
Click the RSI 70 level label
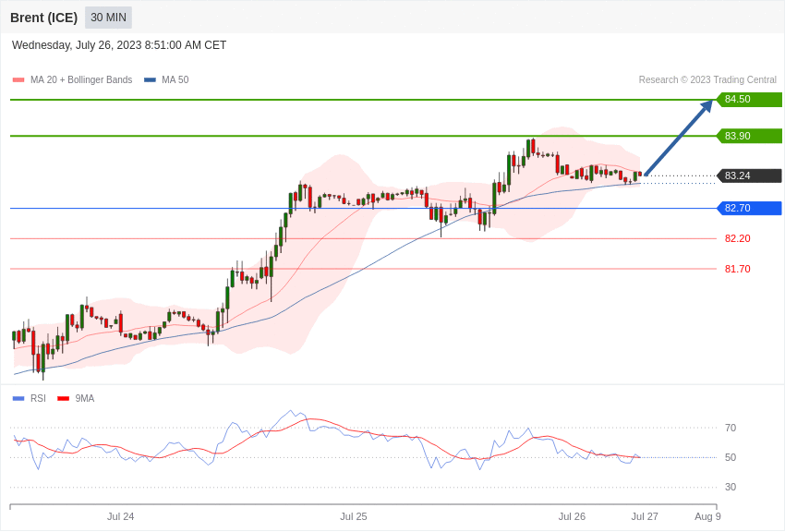point(731,428)
